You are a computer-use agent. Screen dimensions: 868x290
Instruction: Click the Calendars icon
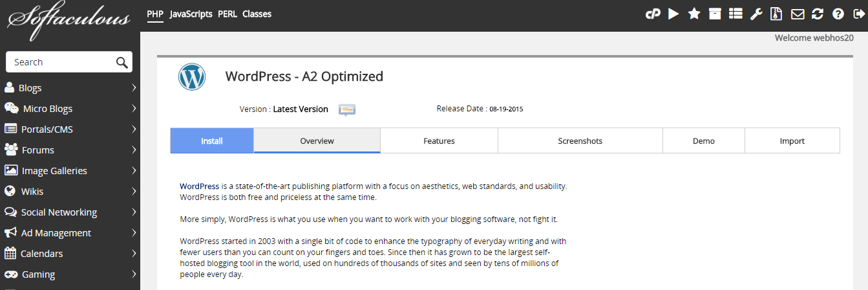(10, 253)
